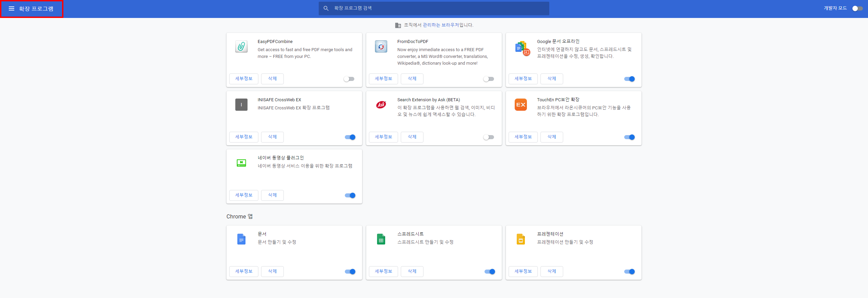Delete the 프레젠테이션 app

click(x=552, y=272)
